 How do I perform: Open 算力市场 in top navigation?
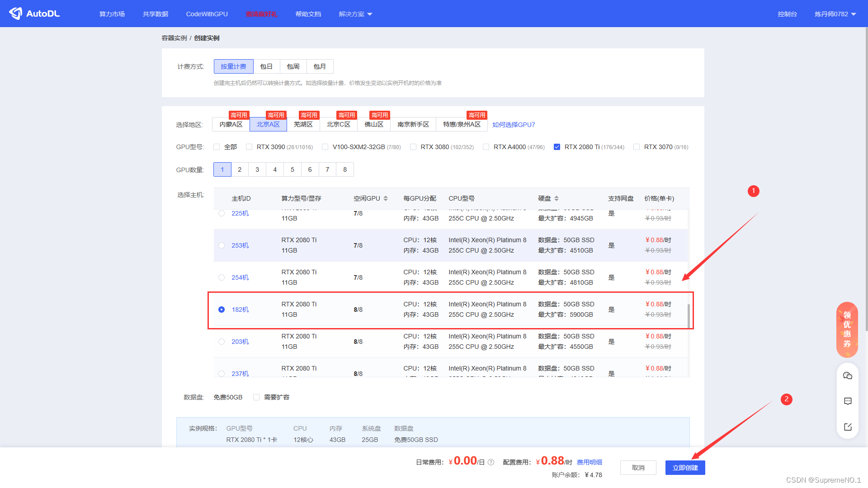point(112,14)
